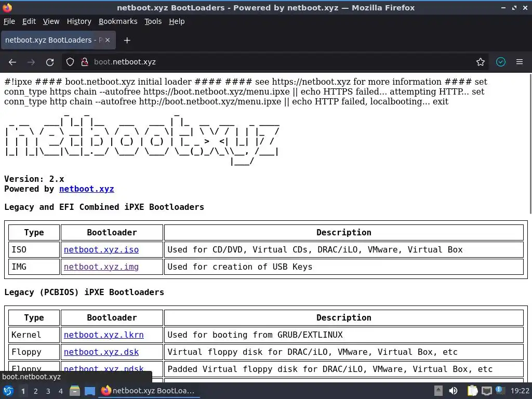
Task: Click the removable media eject tray icon
Action: click(438, 391)
